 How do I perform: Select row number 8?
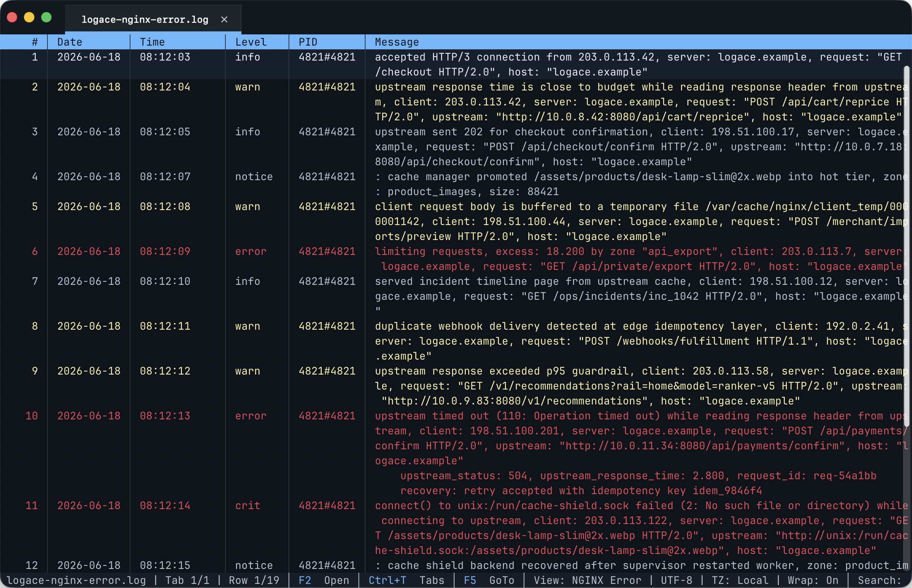[x=35, y=326]
